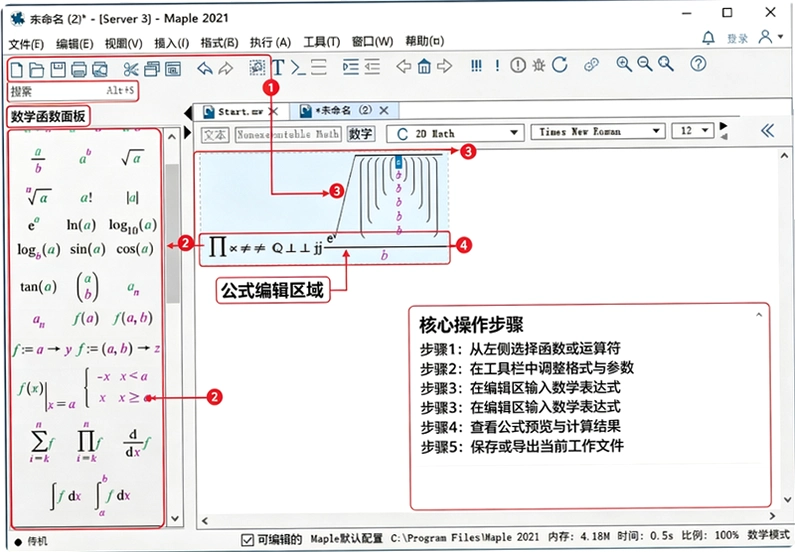Interrupt computation circled exclamation icon
The height and width of the screenshot is (552, 795).
click(x=518, y=65)
